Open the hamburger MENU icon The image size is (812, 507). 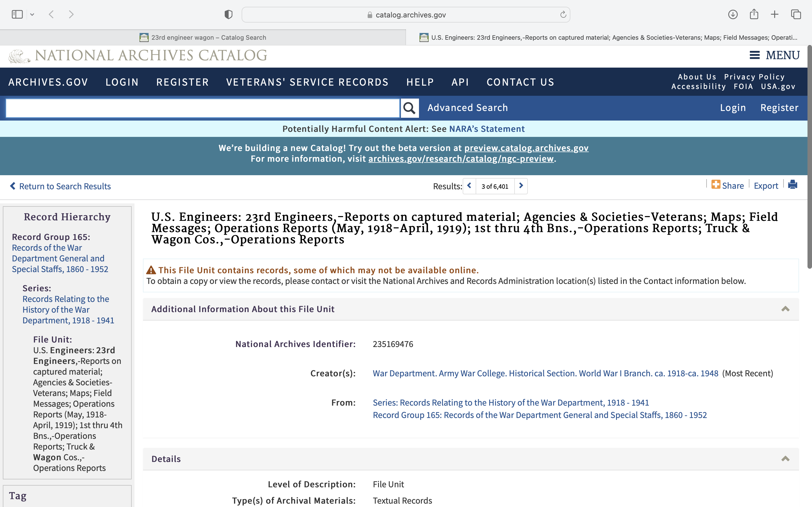[x=754, y=55]
